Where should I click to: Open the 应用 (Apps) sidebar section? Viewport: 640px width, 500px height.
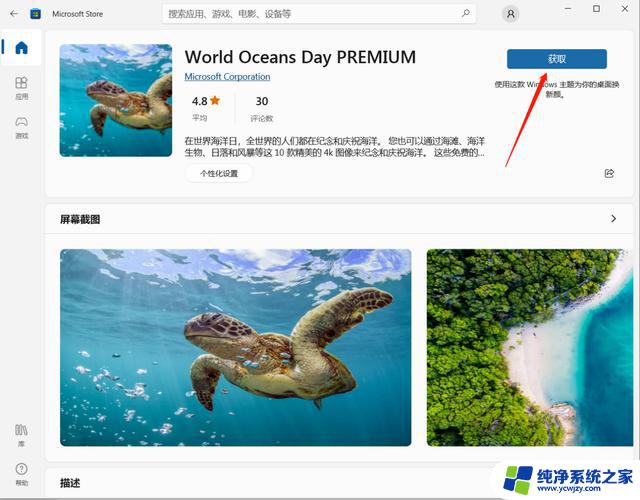[x=21, y=88]
